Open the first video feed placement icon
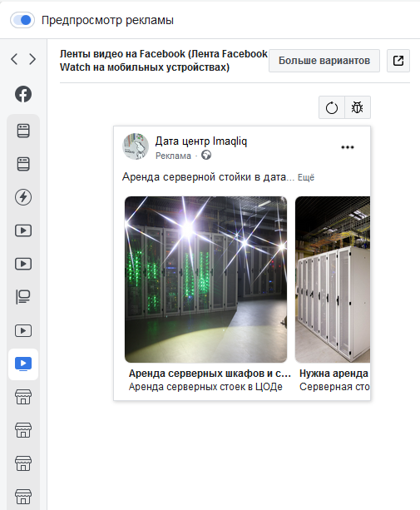420x510 pixels. pyautogui.click(x=23, y=230)
